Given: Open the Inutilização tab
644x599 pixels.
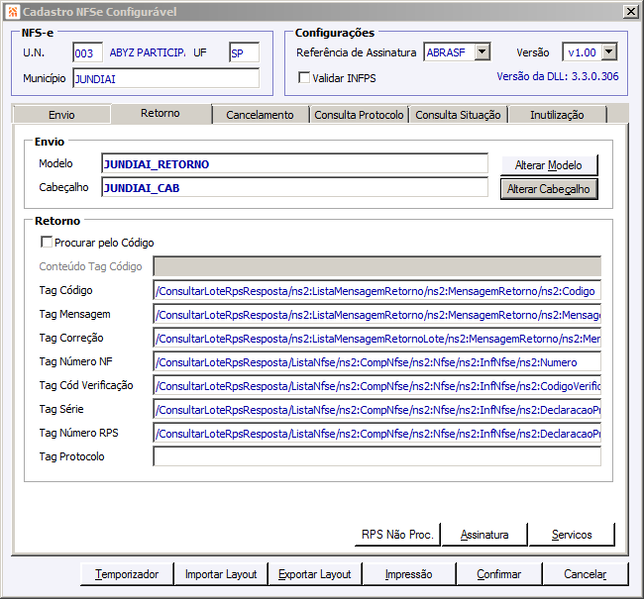Looking at the screenshot, I should [x=557, y=115].
